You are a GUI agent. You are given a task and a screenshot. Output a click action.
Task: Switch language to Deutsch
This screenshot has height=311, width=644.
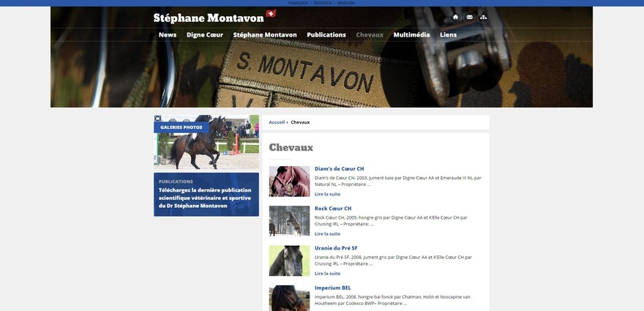point(323,3)
